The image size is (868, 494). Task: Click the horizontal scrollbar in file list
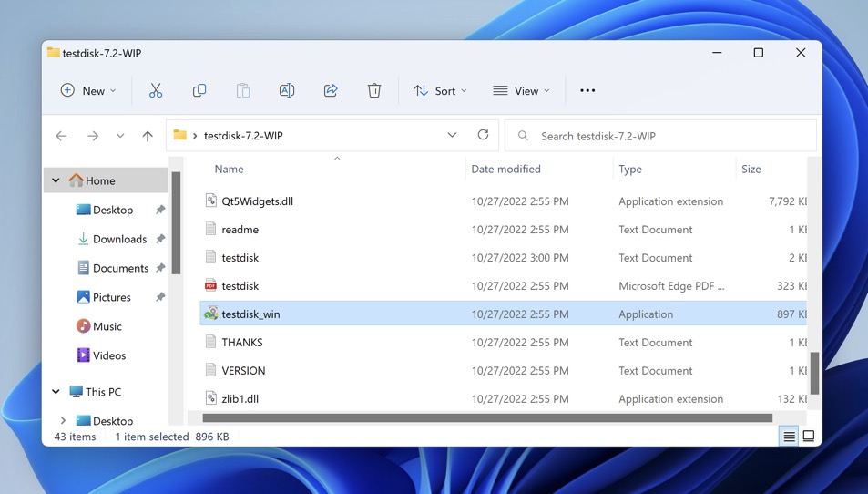coord(487,418)
